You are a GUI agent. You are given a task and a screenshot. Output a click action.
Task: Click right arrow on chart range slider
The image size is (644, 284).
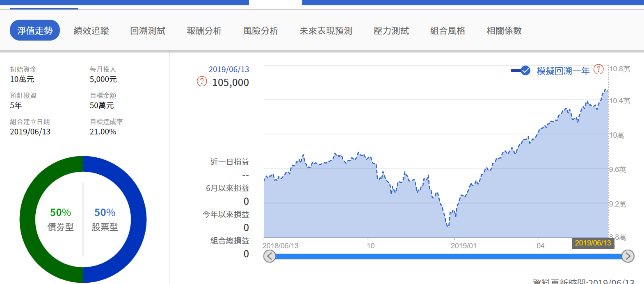[628, 257]
